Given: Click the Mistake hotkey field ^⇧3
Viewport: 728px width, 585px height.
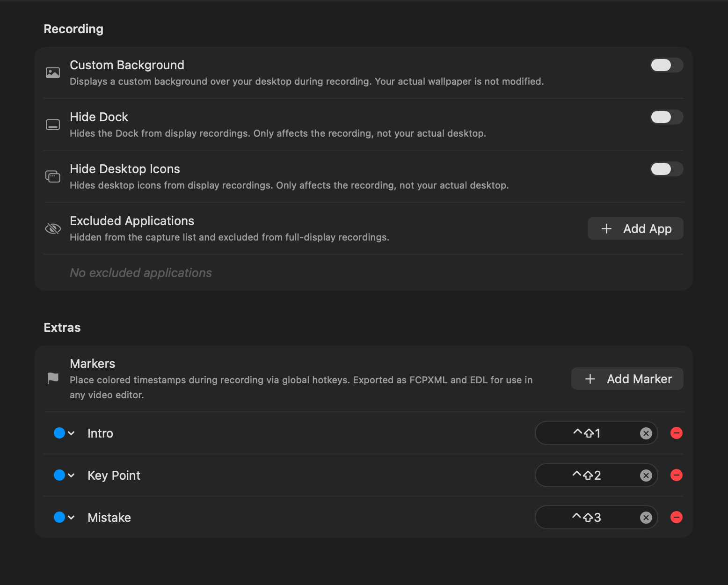Looking at the screenshot, I should (596, 517).
